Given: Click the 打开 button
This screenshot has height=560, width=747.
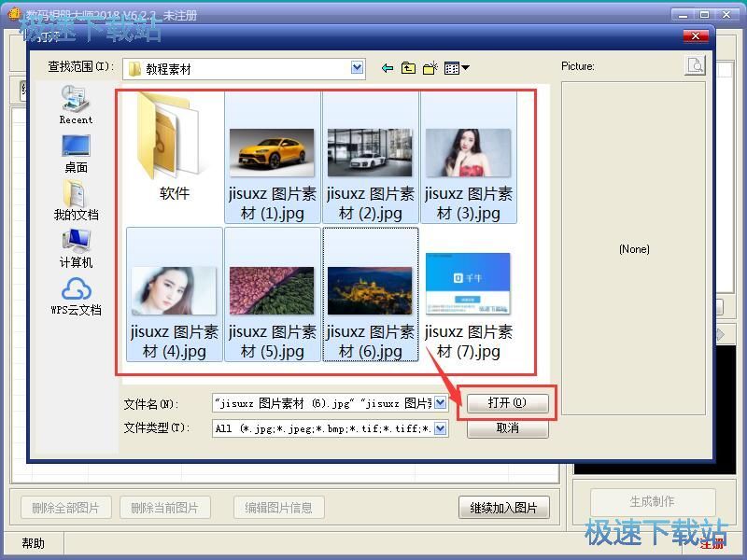Looking at the screenshot, I should click(507, 403).
